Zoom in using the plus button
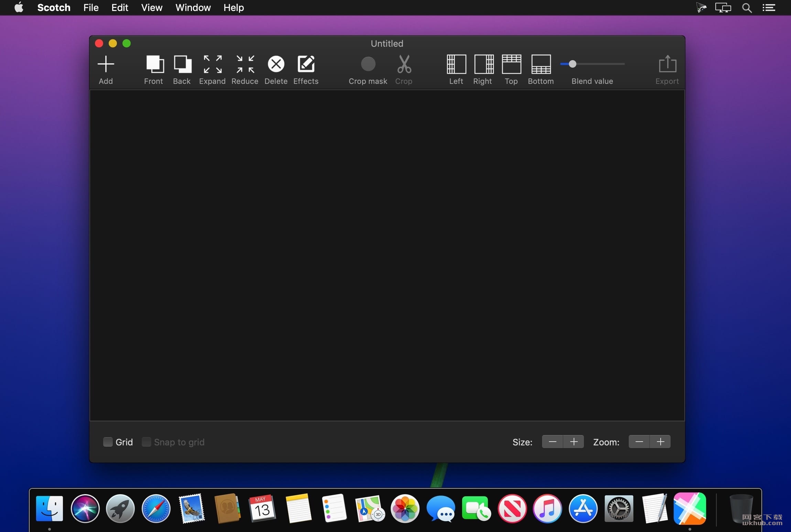The height and width of the screenshot is (532, 791). (660, 442)
